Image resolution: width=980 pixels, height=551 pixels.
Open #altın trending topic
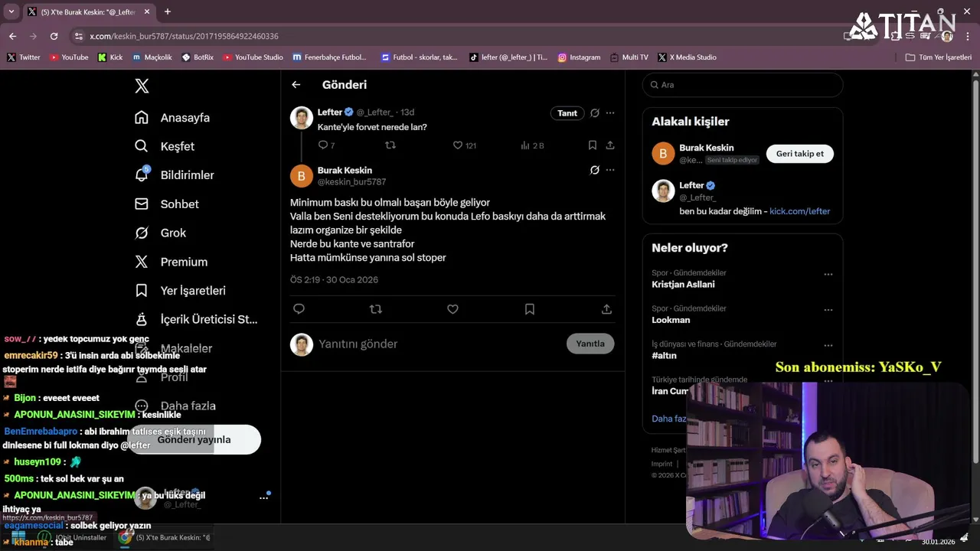pyautogui.click(x=664, y=356)
